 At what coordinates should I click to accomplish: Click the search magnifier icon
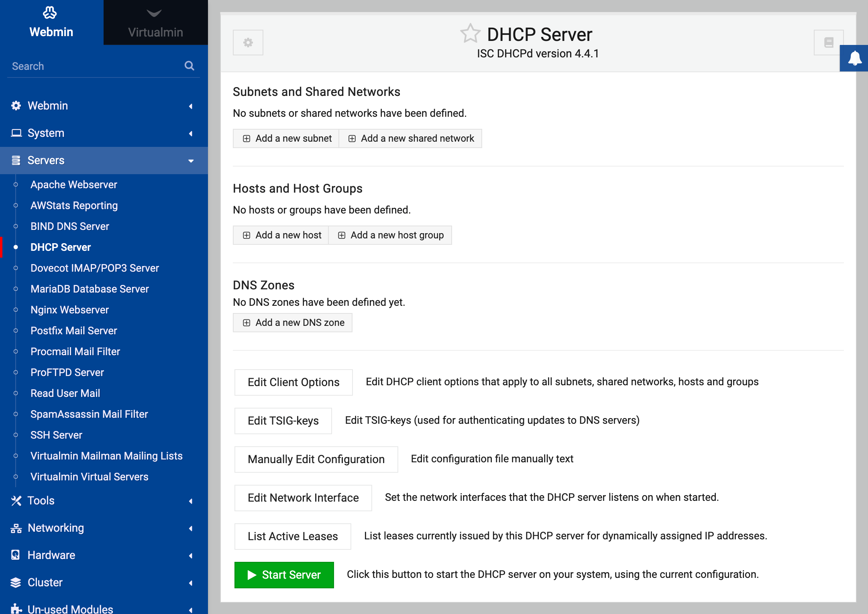(x=189, y=66)
